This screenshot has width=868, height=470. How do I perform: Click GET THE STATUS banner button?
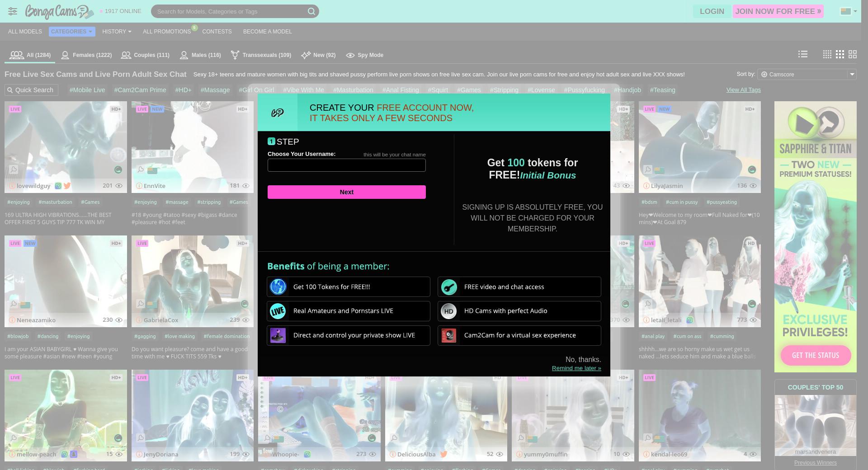(816, 355)
